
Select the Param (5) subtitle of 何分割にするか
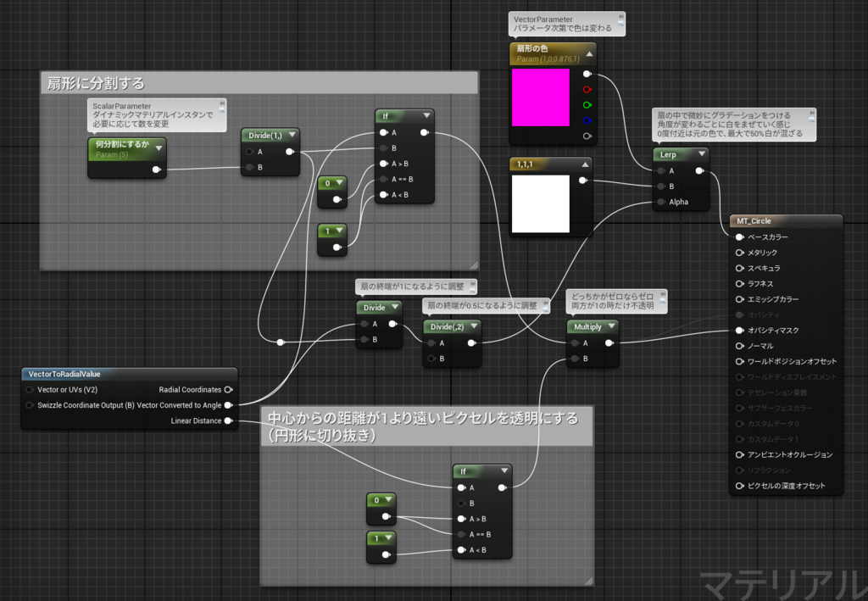111,154
